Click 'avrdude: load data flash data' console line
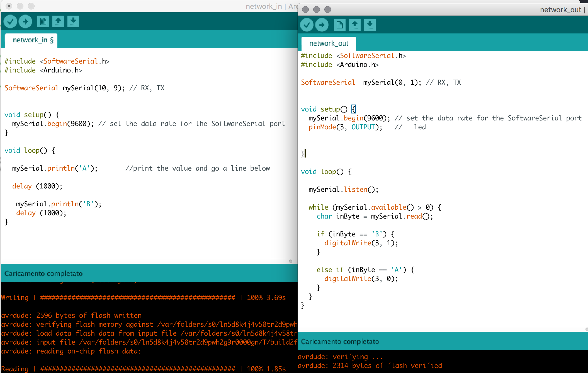Image resolution: width=588 pixels, height=373 pixels. [149, 333]
